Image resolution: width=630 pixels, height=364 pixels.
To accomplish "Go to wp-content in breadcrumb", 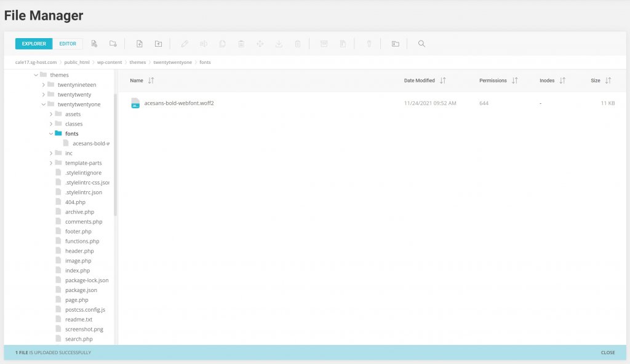I will click(x=110, y=62).
